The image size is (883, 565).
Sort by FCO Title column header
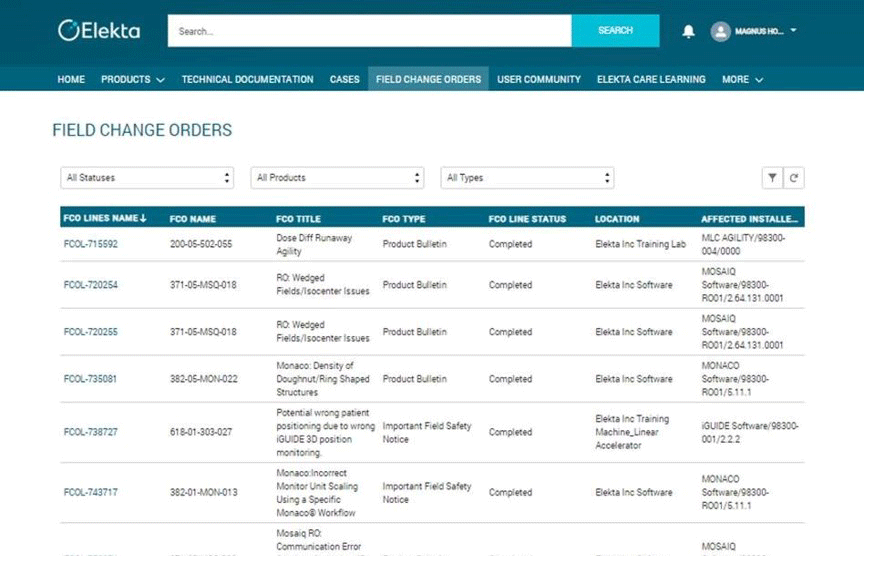pyautogui.click(x=298, y=219)
